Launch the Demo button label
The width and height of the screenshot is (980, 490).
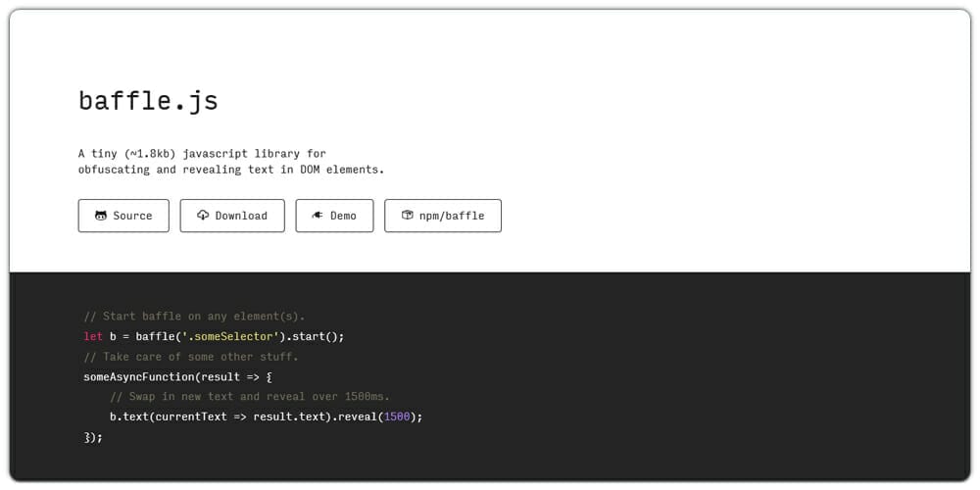click(343, 216)
